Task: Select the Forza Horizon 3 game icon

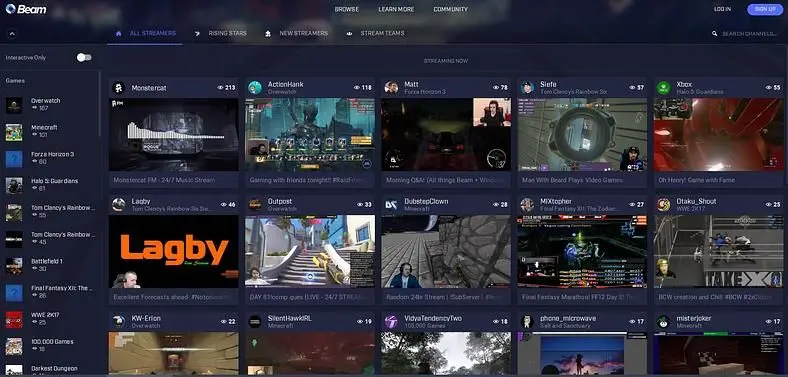Action: coord(14,159)
